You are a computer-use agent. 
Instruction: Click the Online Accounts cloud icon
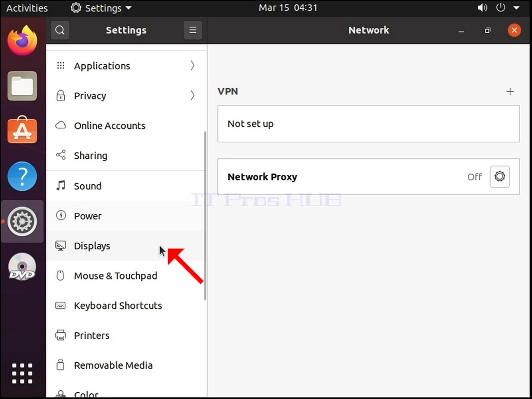[x=61, y=125]
